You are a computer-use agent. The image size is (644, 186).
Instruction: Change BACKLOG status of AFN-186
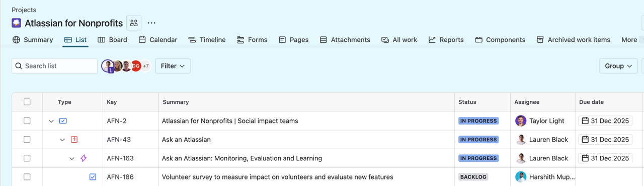coord(473,177)
